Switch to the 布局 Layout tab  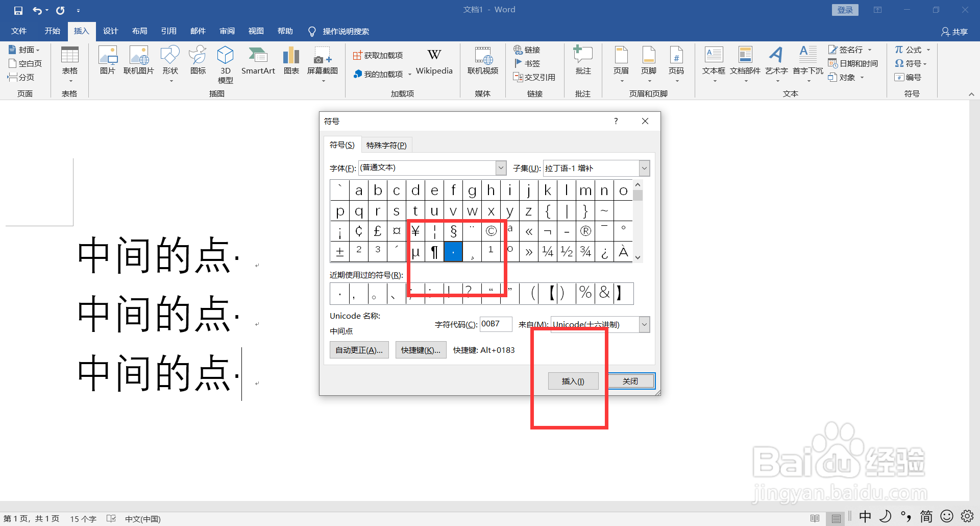tap(139, 31)
